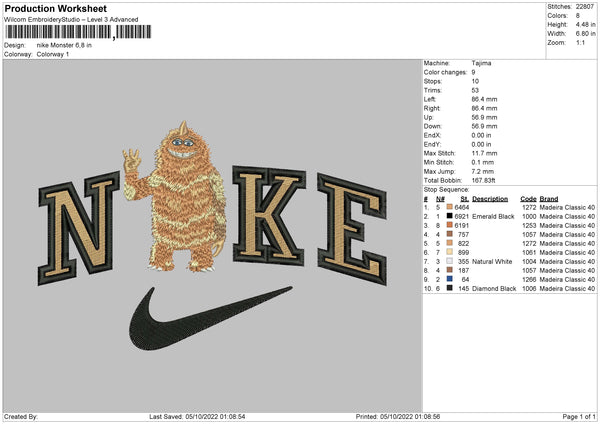Select thread code 1004

529,262
